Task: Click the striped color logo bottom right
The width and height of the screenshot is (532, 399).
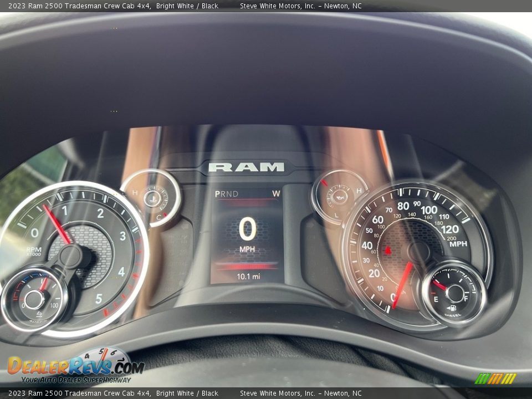Action: pos(495,378)
